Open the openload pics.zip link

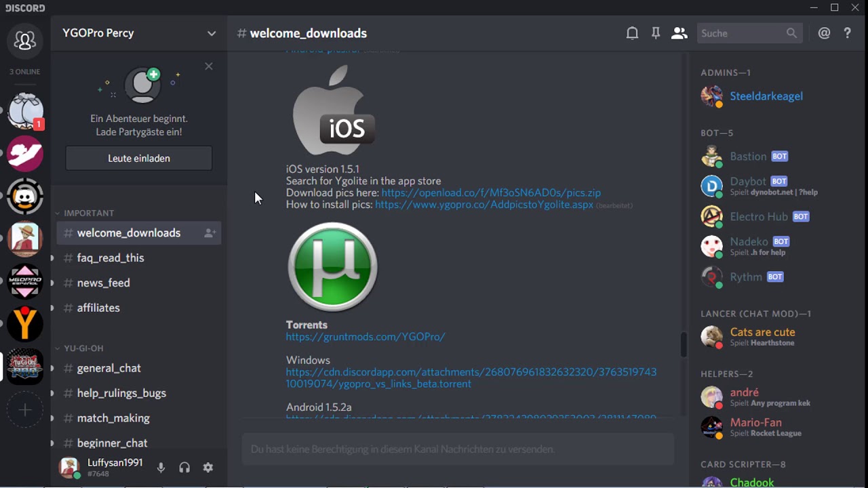(491, 192)
